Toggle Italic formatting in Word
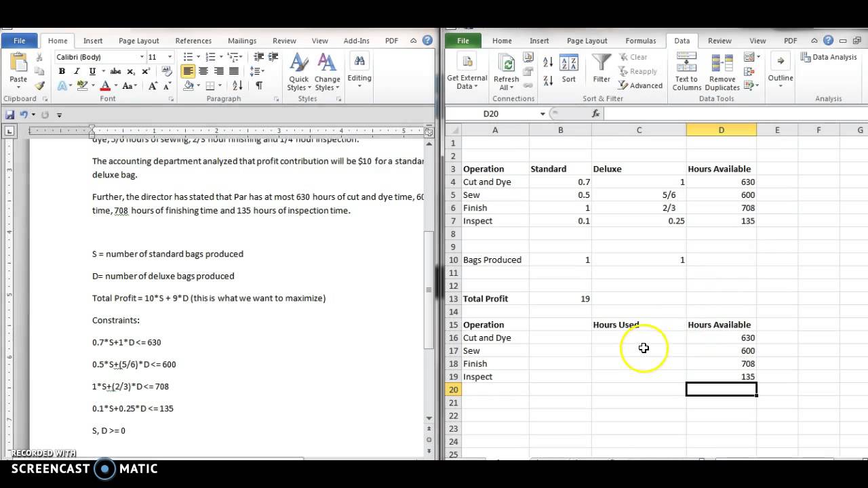868x488 pixels. (x=77, y=72)
